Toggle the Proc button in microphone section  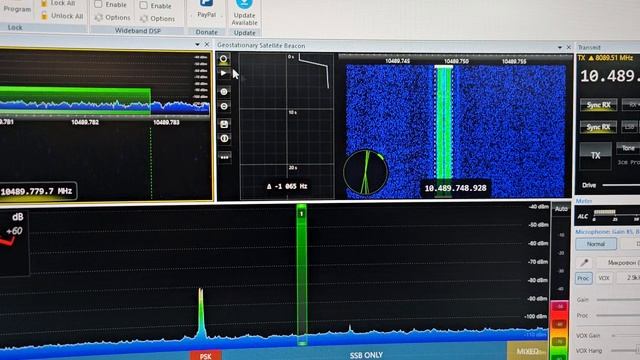coord(584,278)
